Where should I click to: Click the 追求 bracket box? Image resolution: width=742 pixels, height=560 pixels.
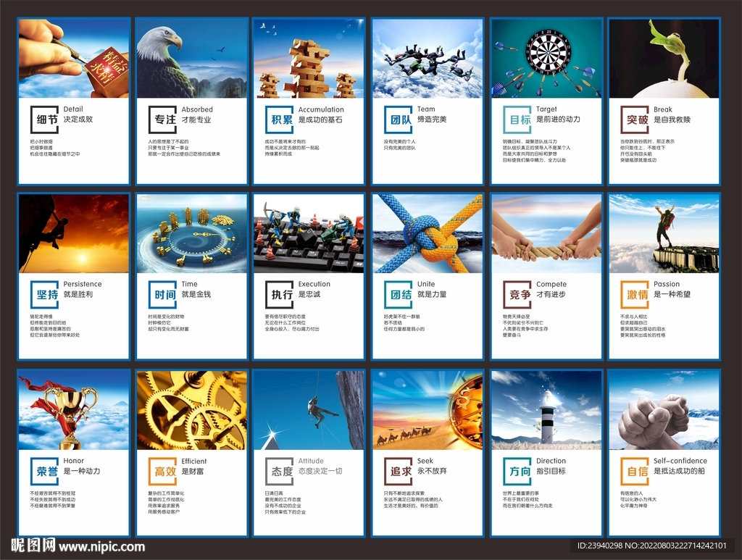coord(399,471)
